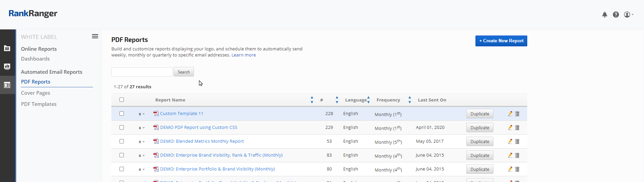Check the box for Custom Template 11

coord(121,114)
